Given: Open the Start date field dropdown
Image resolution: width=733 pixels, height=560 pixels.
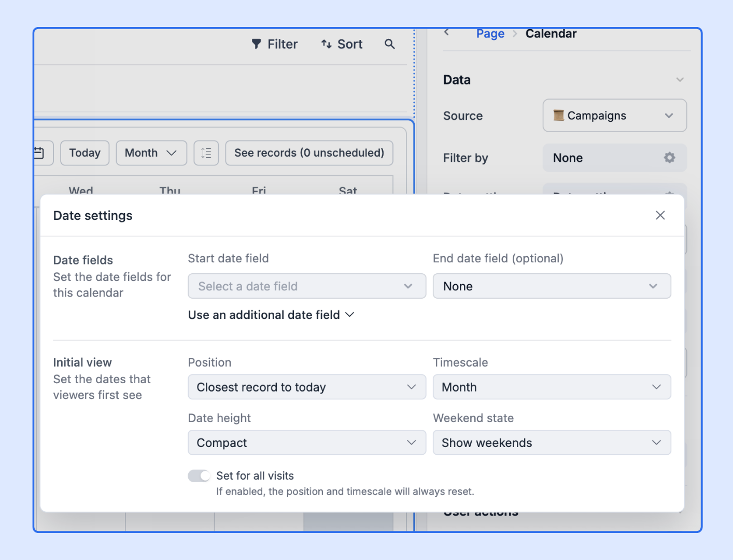Looking at the screenshot, I should pyautogui.click(x=307, y=286).
